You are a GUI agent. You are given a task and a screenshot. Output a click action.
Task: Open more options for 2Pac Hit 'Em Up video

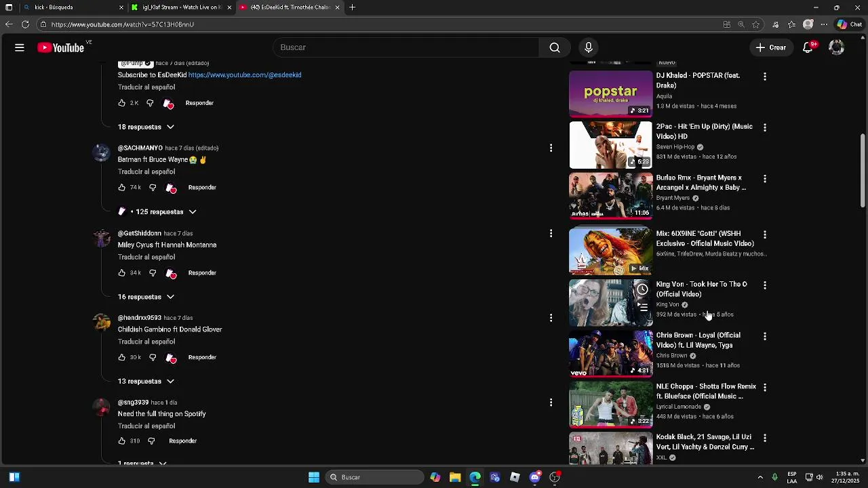(x=765, y=127)
